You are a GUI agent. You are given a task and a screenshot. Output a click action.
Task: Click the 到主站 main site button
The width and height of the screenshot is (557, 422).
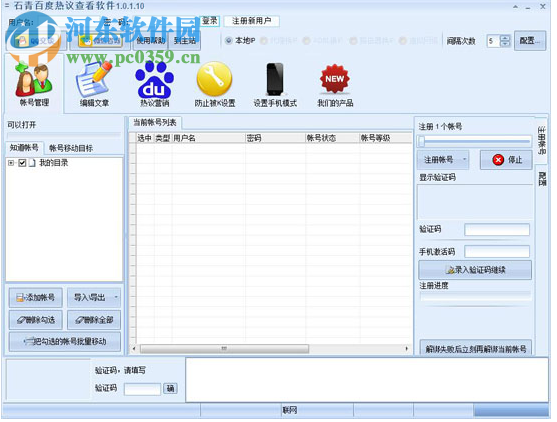(x=185, y=41)
